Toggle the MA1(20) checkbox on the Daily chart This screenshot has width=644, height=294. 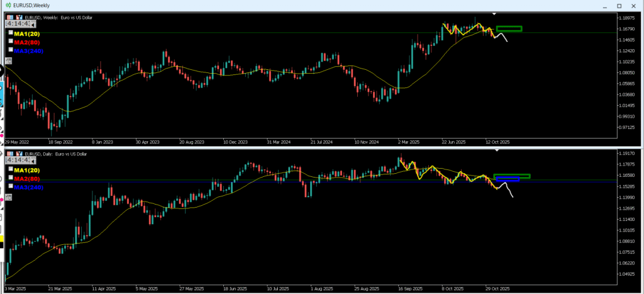[x=10, y=170]
